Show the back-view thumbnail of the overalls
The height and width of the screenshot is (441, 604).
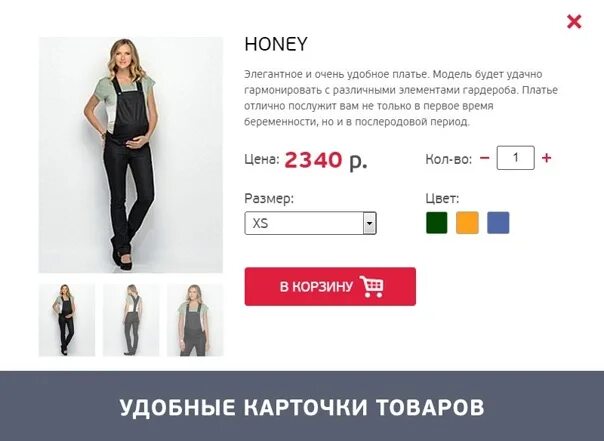(131, 320)
